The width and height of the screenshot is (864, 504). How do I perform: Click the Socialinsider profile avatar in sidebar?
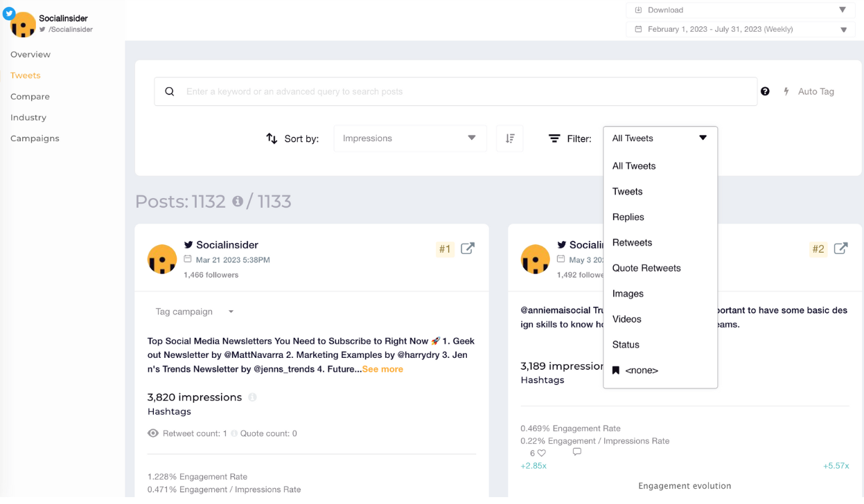[24, 25]
